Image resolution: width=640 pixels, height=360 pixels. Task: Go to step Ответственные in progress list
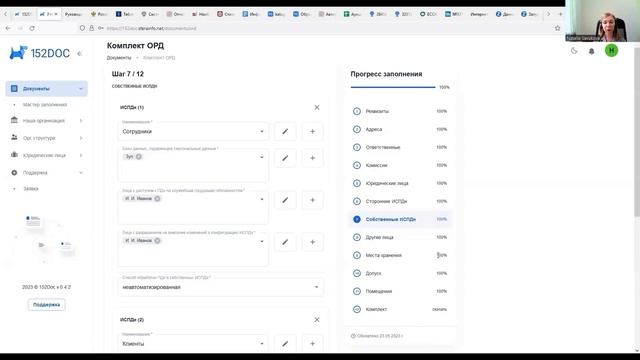400,147
